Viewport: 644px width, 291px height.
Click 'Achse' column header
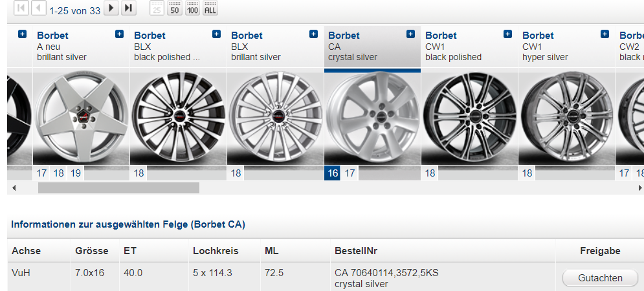27,251
